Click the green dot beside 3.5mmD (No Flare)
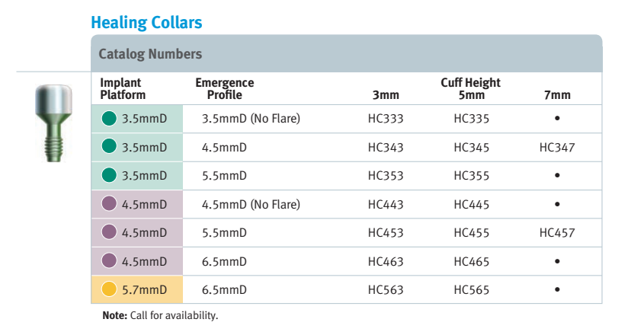644x335 pixels. click(109, 118)
